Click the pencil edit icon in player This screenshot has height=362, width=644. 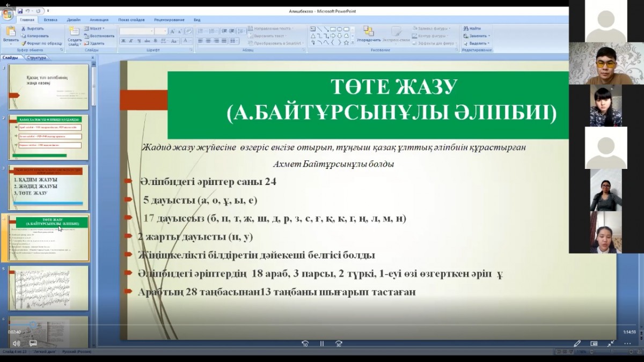coord(577,343)
